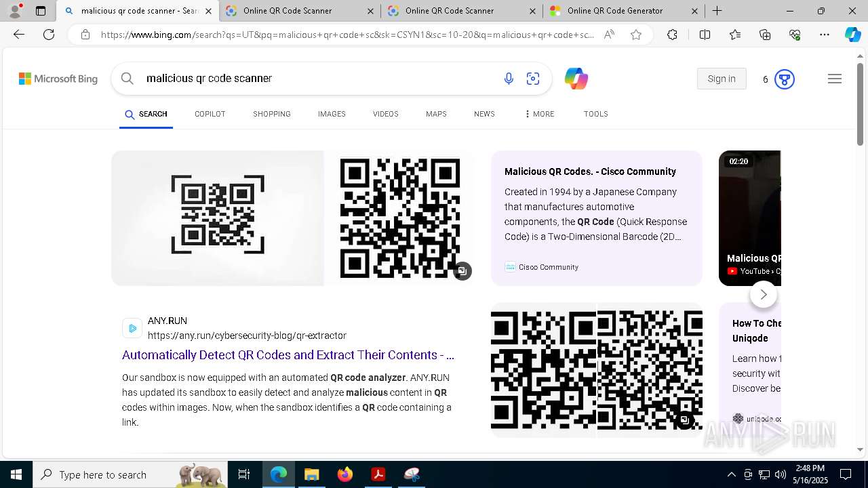Play Malicious QR YouTube video thumbnail
The width and height of the screenshot is (868, 488).
click(x=750, y=218)
